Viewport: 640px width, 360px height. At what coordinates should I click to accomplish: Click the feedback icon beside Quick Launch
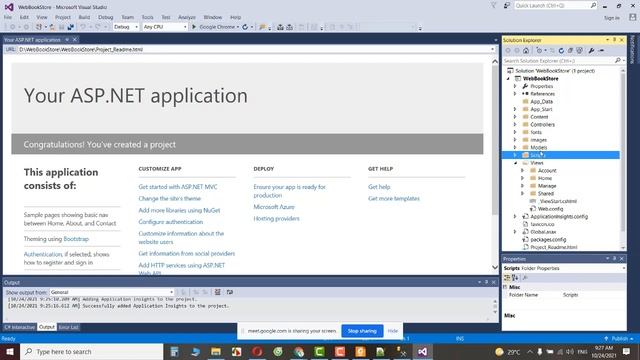pos(507,6)
